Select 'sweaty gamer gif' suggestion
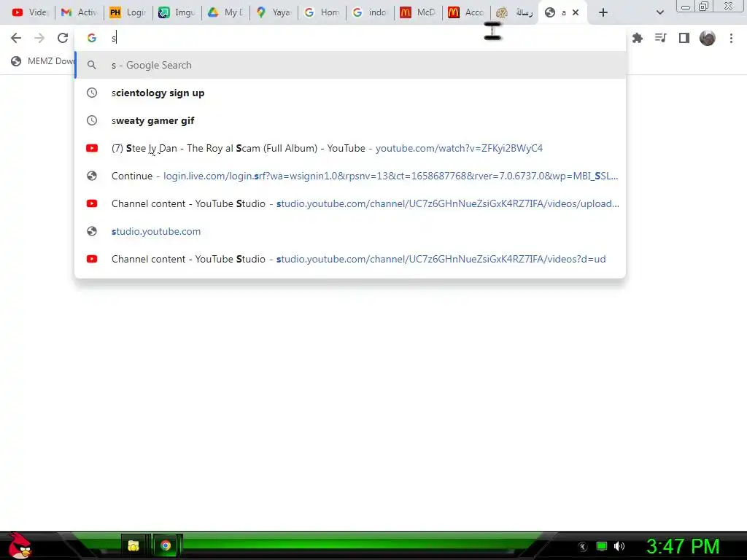This screenshot has height=560, width=747. [350, 120]
